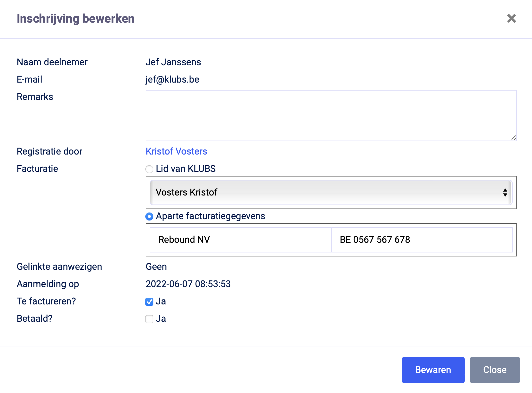Image resolution: width=532 pixels, height=393 pixels.
Task: Click the registration timestamp 2022-06-07 08:53:53
Action: click(x=188, y=284)
